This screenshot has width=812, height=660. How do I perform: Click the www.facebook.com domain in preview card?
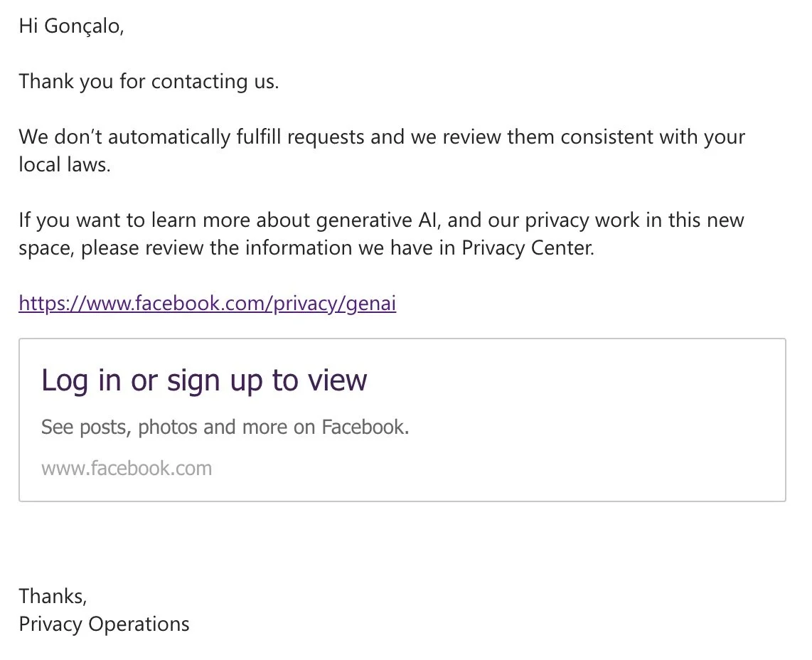pyautogui.click(x=127, y=469)
